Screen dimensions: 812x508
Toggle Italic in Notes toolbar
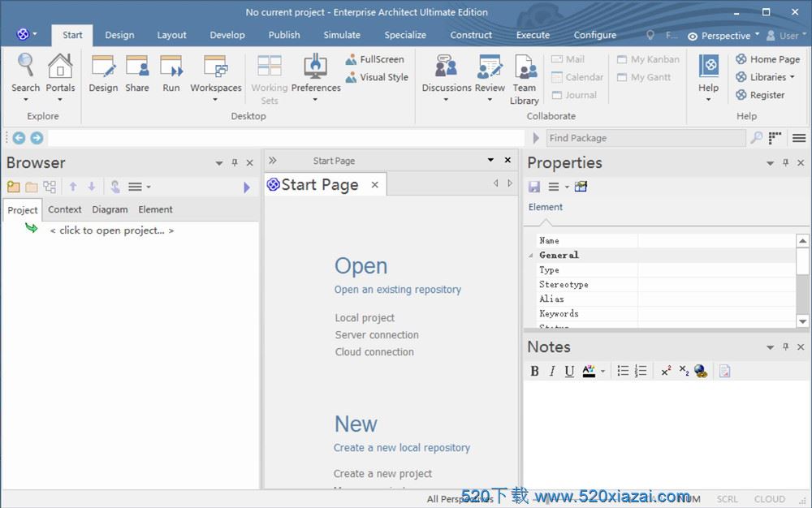click(x=552, y=371)
